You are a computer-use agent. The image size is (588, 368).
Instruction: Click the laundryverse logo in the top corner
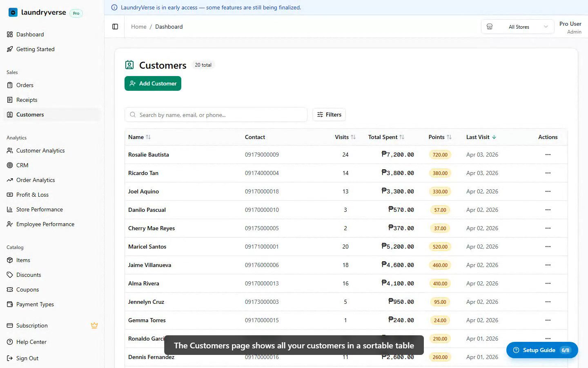(x=13, y=12)
